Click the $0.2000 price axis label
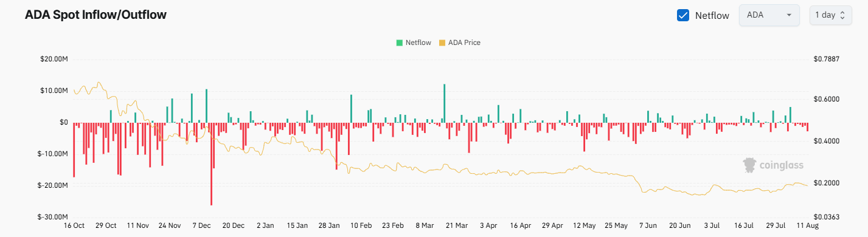This screenshot has width=868, height=237. (826, 183)
